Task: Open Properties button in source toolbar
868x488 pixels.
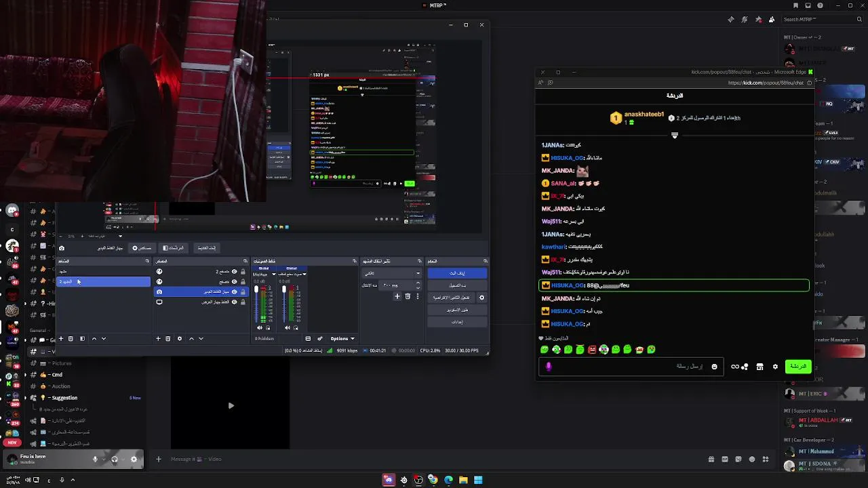Action: pyautogui.click(x=142, y=248)
